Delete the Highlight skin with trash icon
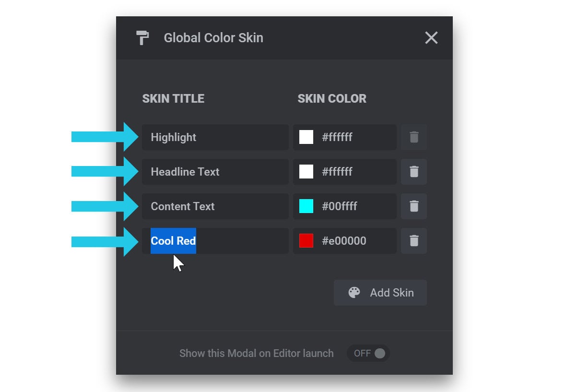The height and width of the screenshot is (392, 566). point(414,137)
